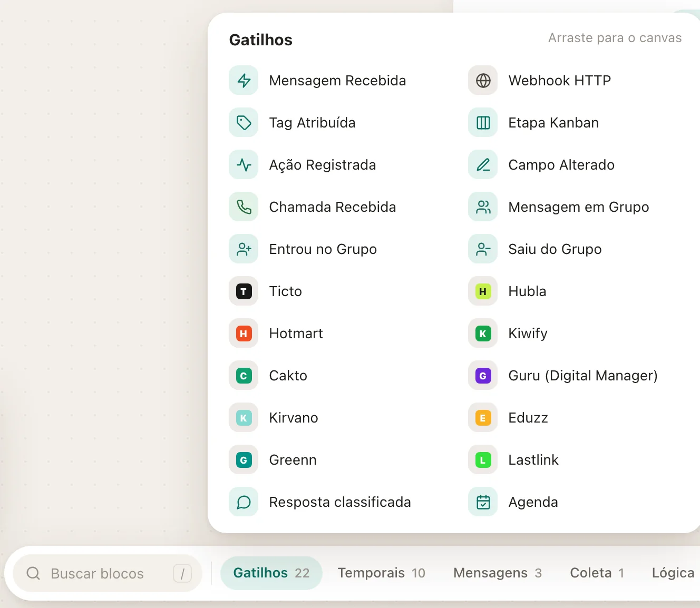Image resolution: width=700 pixels, height=608 pixels.
Task: Click the Webhook HTTP label
Action: coord(559,81)
